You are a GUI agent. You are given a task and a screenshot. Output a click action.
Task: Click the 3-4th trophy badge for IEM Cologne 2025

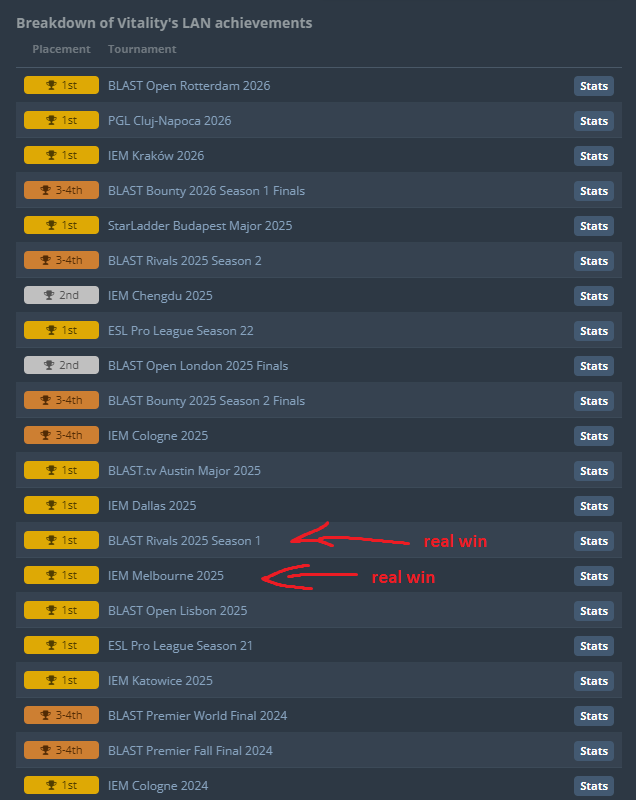(x=61, y=435)
